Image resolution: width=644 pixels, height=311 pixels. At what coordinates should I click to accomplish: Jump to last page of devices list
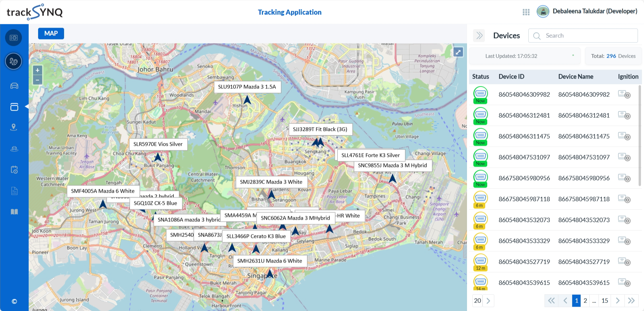[631, 301]
